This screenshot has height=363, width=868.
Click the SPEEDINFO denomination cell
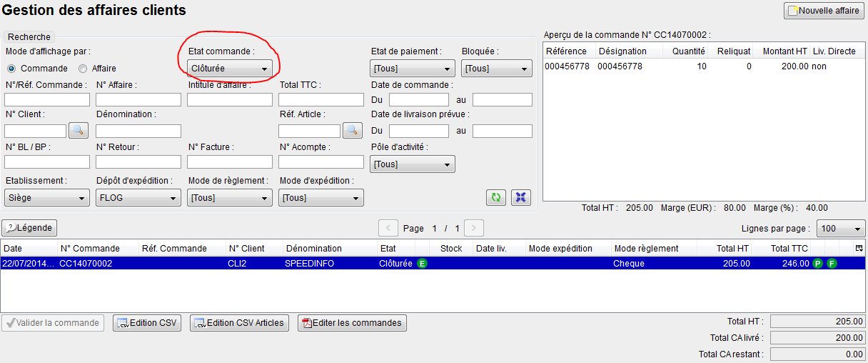(x=307, y=264)
